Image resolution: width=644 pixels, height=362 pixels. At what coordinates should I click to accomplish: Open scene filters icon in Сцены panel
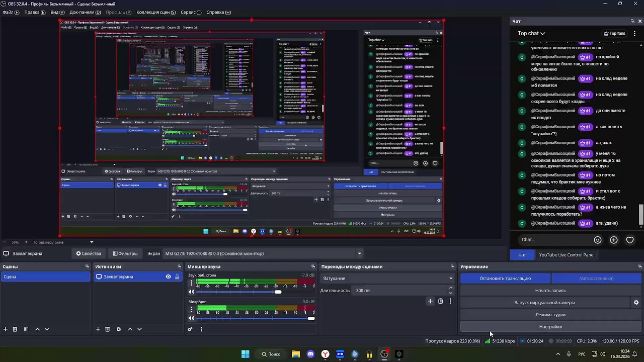tap(26, 329)
